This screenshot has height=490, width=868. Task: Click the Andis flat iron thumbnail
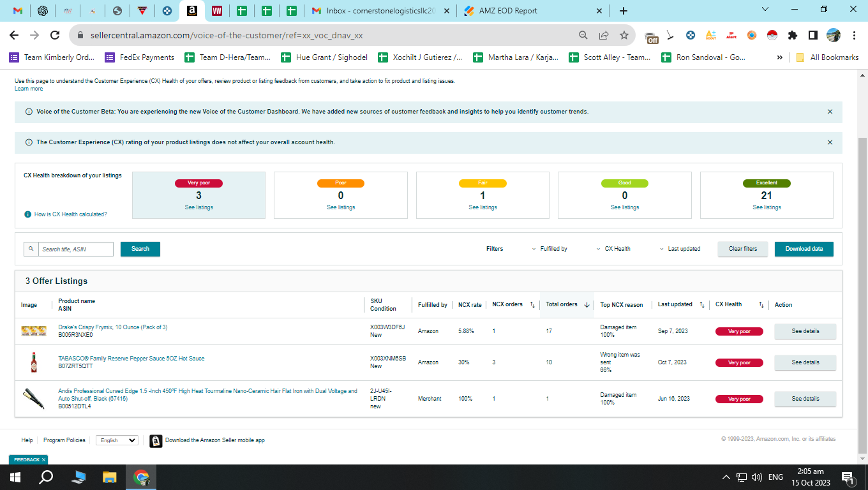tap(34, 398)
